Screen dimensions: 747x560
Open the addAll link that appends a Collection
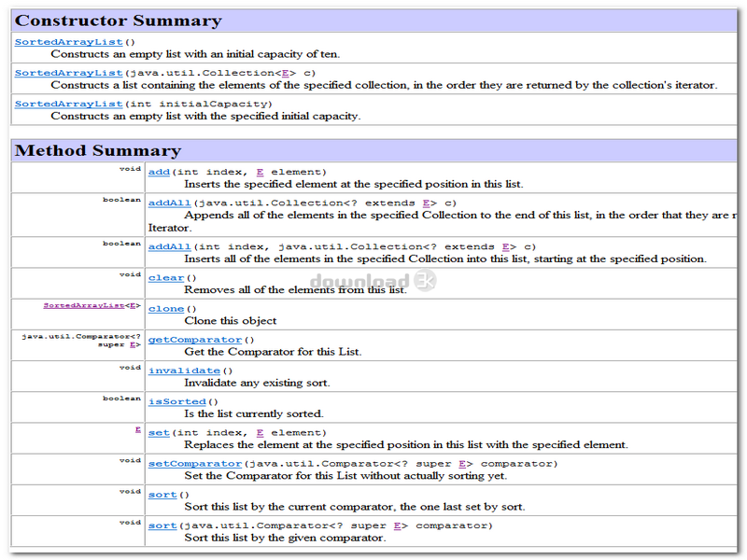click(169, 203)
